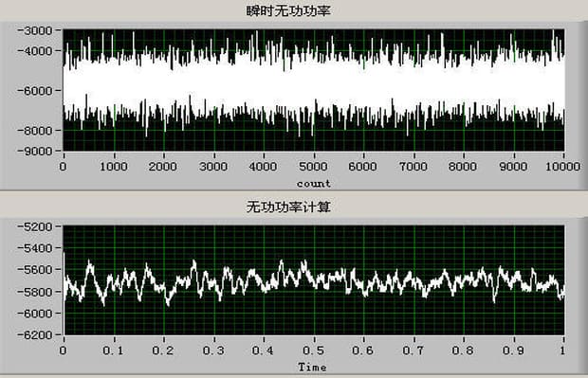Click the -5800 y-axis tick label
The width and height of the screenshot is (588, 378).
coord(34,292)
